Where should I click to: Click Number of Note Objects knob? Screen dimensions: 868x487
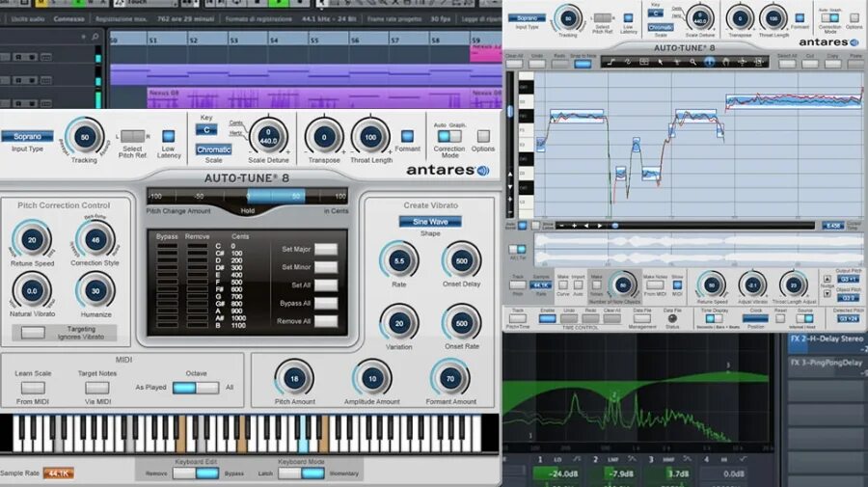point(623,285)
